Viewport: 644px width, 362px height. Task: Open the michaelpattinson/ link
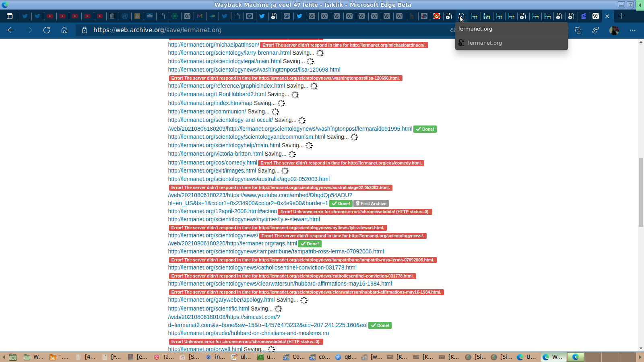[x=214, y=45]
